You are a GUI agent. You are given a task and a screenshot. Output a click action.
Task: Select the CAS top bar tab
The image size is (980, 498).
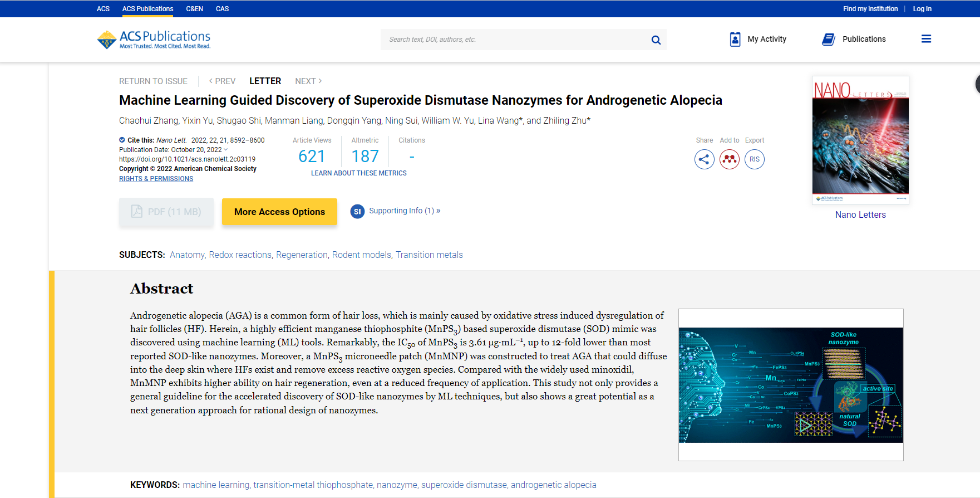pyautogui.click(x=222, y=9)
